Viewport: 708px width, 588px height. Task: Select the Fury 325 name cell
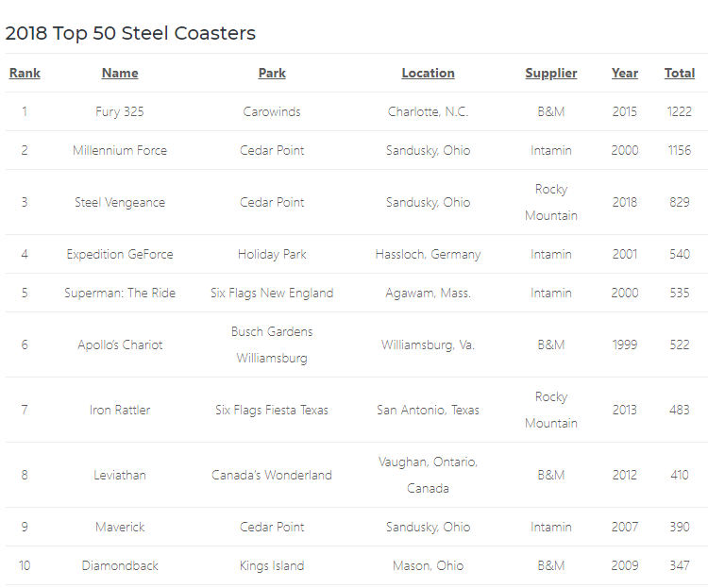click(x=120, y=111)
